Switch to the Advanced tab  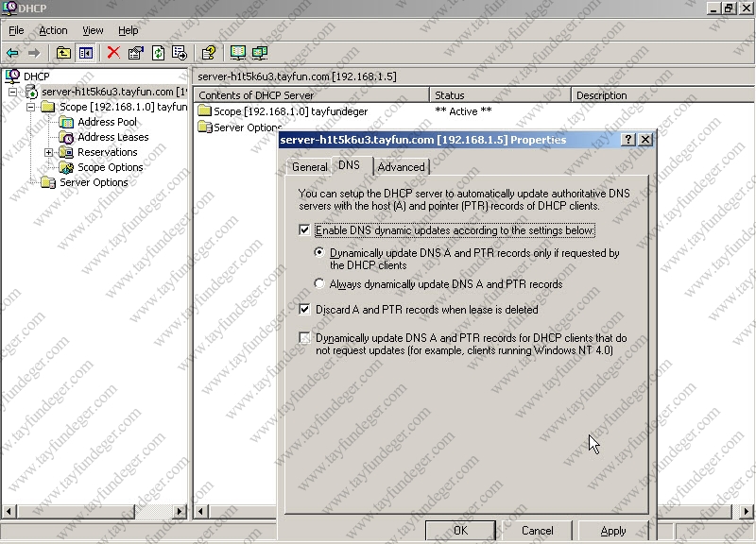[401, 167]
